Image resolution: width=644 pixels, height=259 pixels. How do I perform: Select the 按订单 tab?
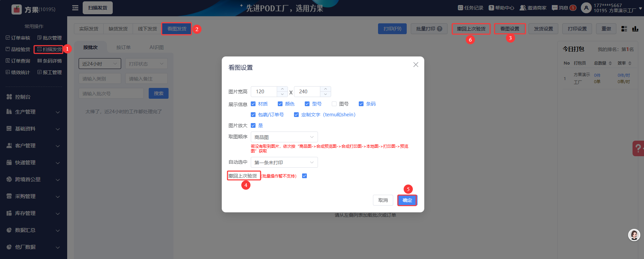tap(124, 47)
